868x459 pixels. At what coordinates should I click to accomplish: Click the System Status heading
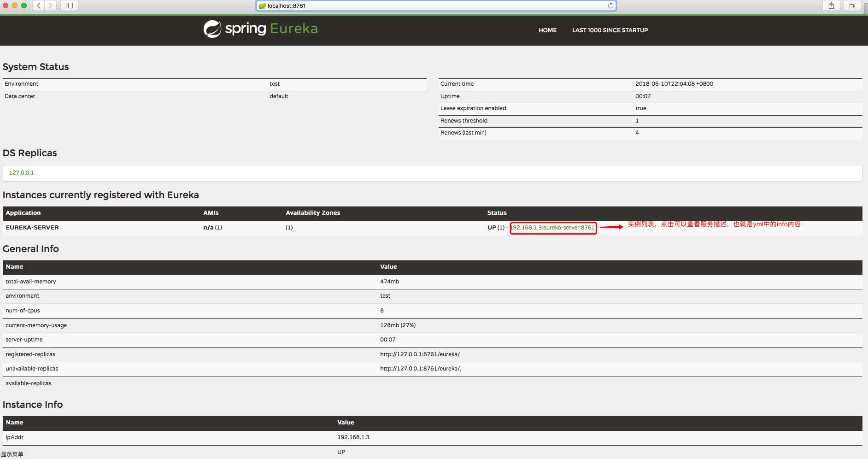click(35, 67)
